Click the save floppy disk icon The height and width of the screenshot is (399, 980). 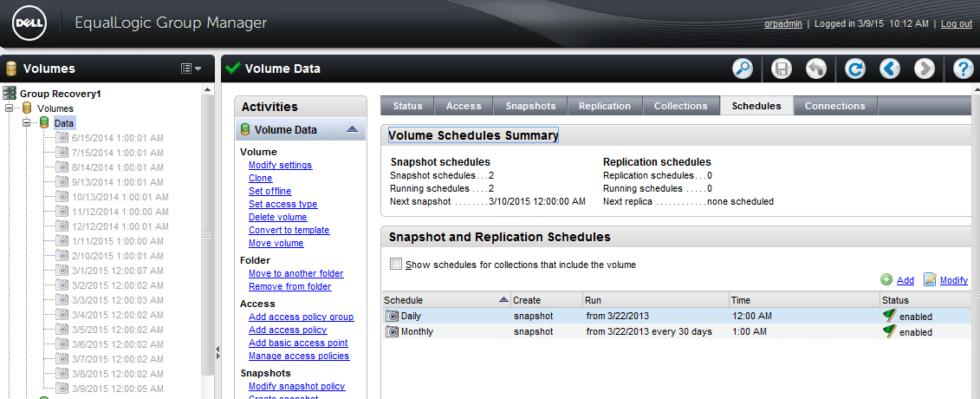[x=782, y=69]
